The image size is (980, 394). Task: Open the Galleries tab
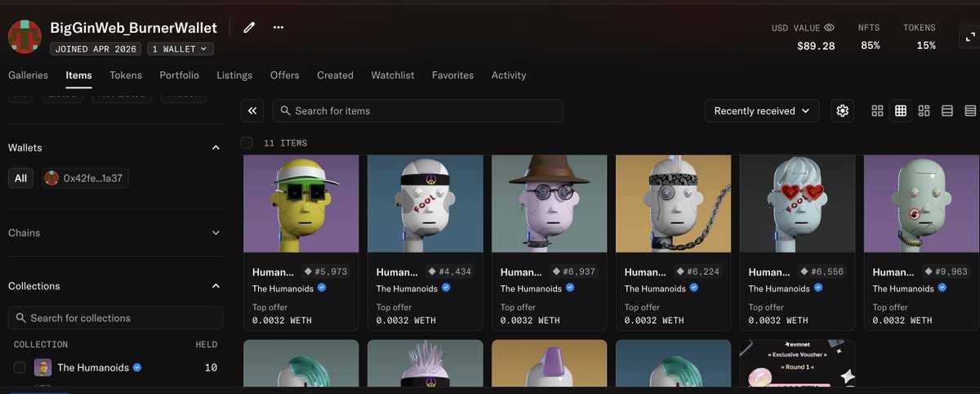(x=27, y=75)
